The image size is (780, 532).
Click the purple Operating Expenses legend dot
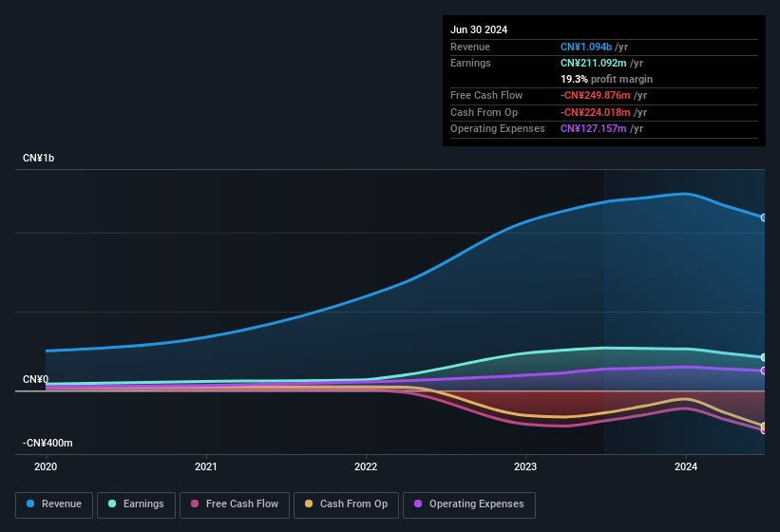click(x=418, y=503)
